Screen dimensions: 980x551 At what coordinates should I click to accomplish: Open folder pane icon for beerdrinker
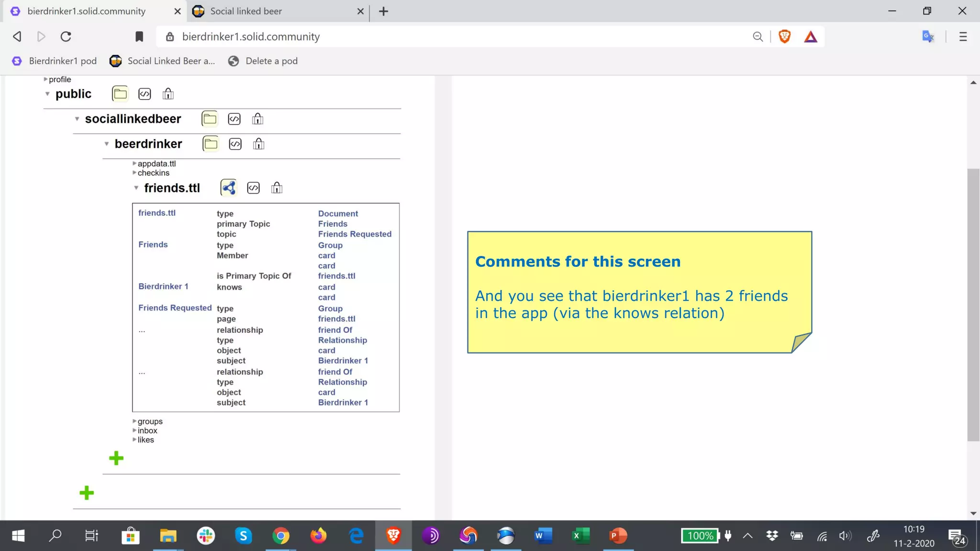point(211,143)
